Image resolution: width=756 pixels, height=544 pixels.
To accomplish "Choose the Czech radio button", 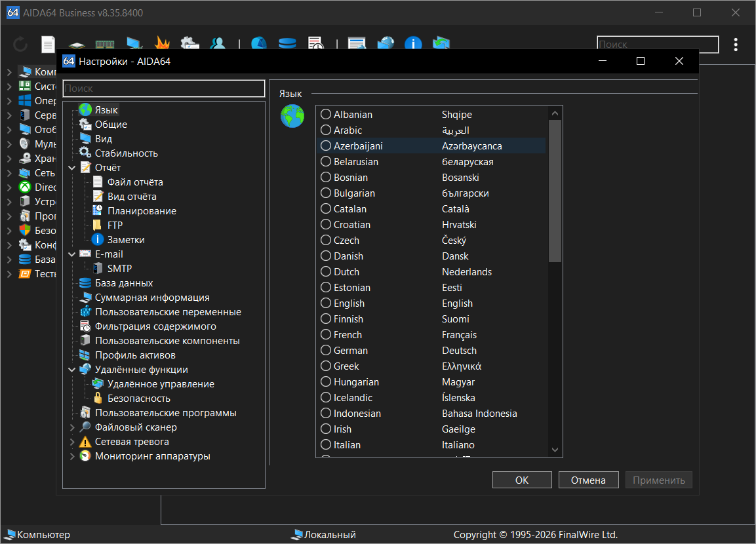I will click(326, 241).
